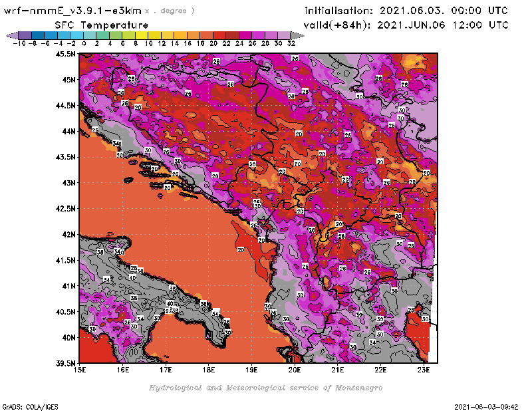
Task: Click the 19E longitude axis label
Action: tap(251, 370)
